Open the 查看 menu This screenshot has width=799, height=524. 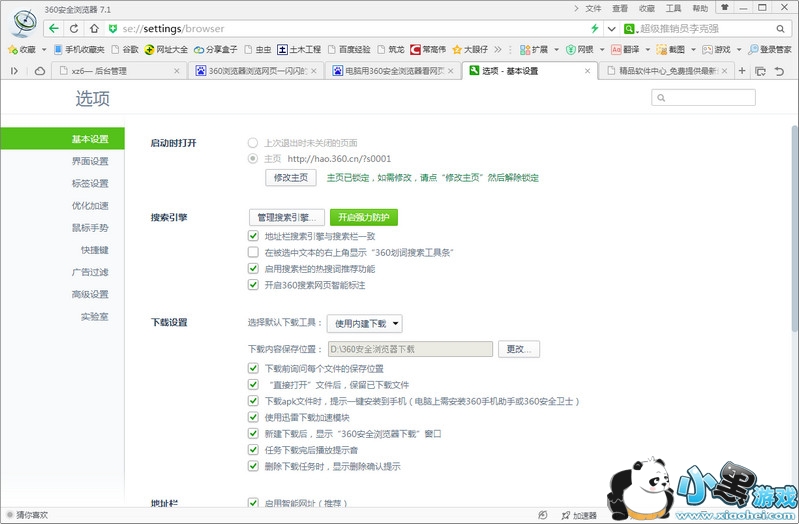click(620, 8)
